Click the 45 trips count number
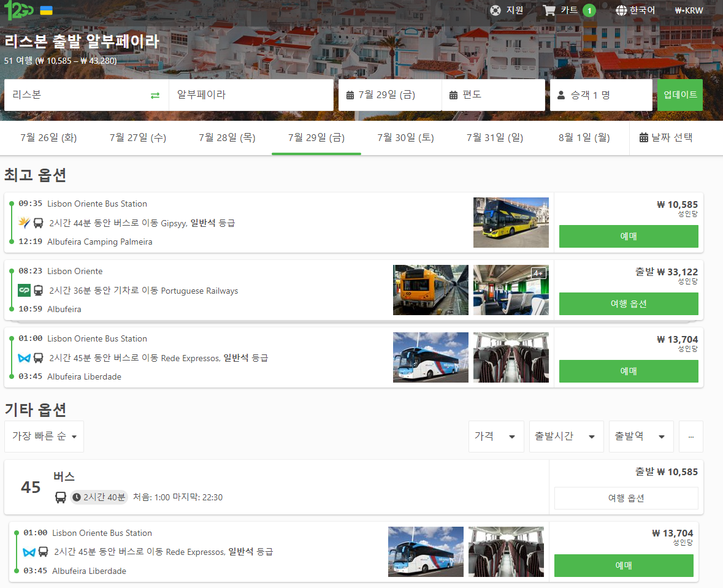Image resolution: width=723 pixels, height=588 pixels. coord(31,487)
